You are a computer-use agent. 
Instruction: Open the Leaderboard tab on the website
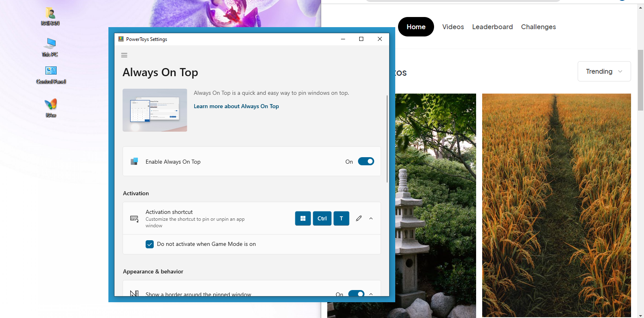tap(492, 27)
